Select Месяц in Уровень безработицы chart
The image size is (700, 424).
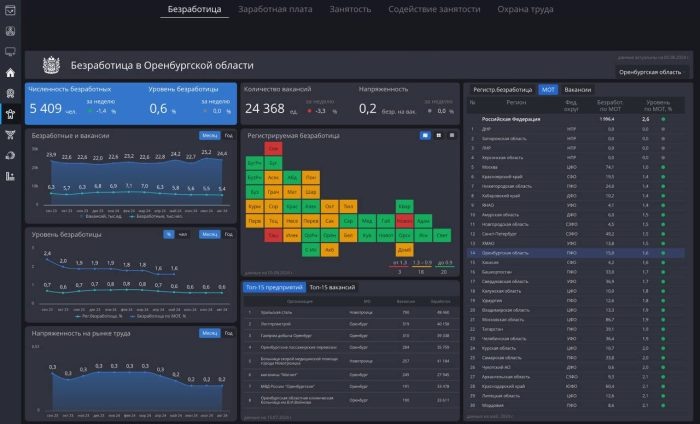click(209, 234)
